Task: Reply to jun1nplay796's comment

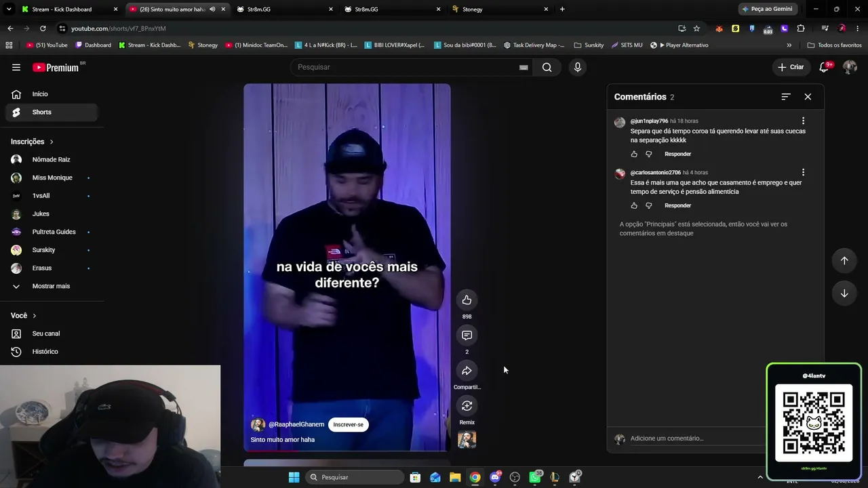Action: (x=677, y=154)
